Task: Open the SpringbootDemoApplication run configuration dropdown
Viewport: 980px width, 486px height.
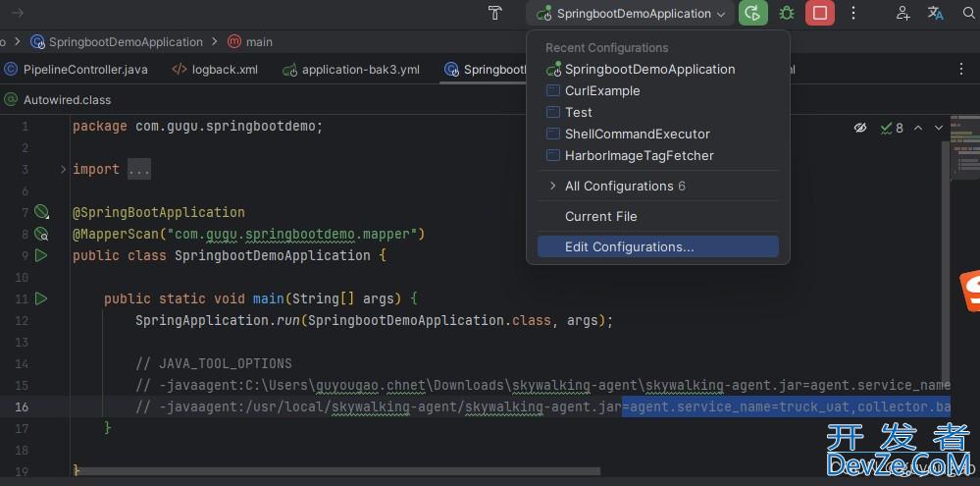Action: pos(630,13)
